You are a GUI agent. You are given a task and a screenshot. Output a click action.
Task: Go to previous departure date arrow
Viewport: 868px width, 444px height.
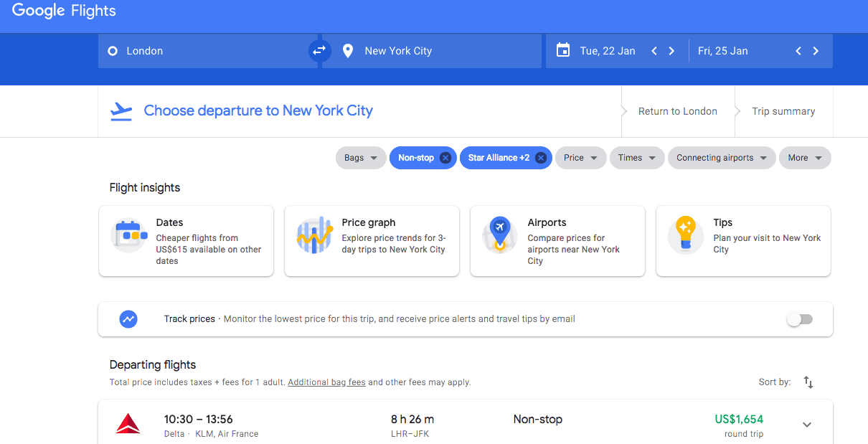(654, 51)
